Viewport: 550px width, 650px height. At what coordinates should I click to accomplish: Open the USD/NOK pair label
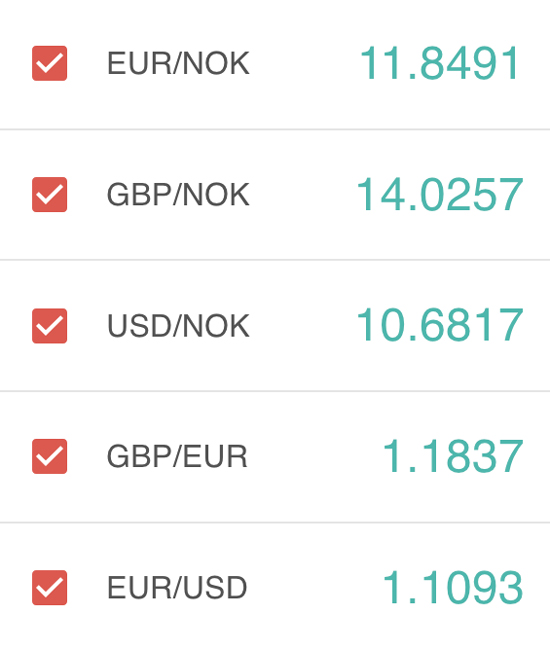[x=178, y=326]
